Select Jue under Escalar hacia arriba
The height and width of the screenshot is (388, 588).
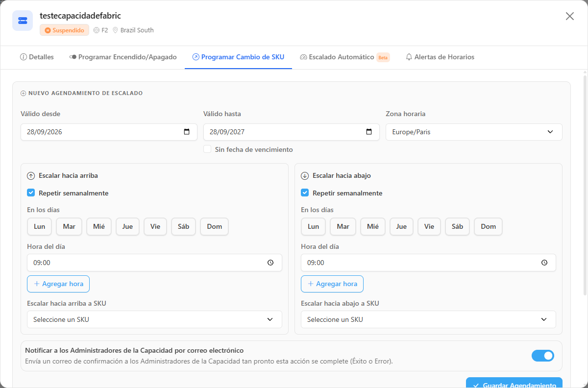click(x=127, y=226)
